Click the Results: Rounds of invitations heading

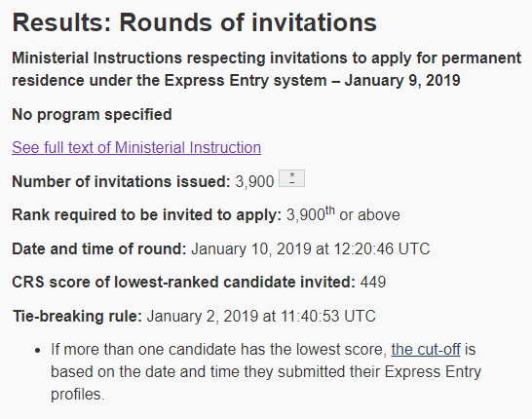pyautogui.click(x=195, y=22)
